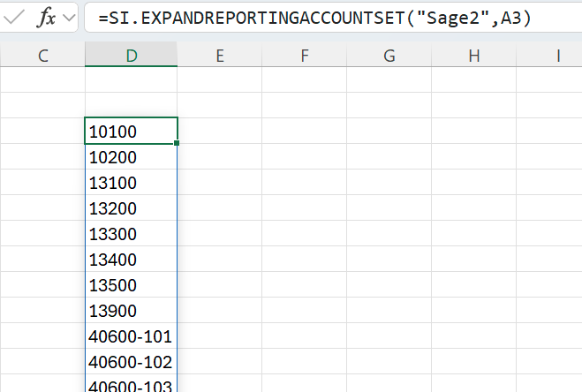
Task: Pick the cell with value 13500
Action: coord(131,285)
